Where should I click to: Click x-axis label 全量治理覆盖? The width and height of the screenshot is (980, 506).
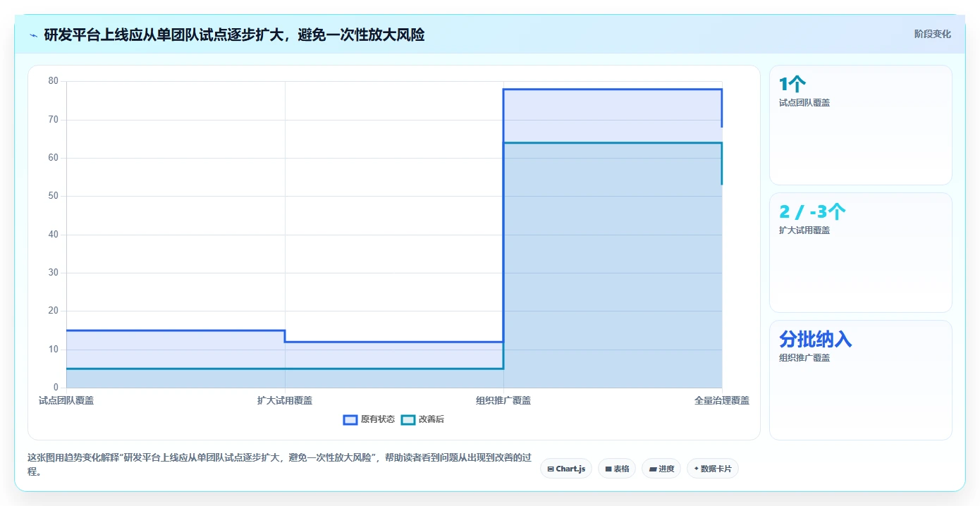tap(722, 400)
